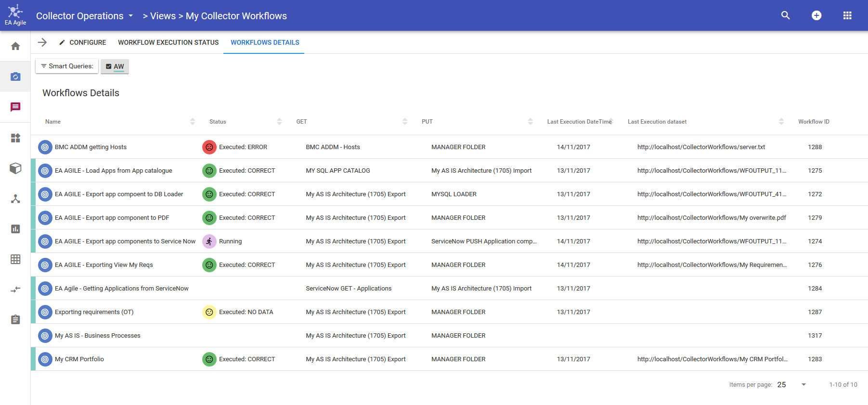Open the chat messages sidebar icon
This screenshot has width=868, height=405.
point(15,107)
